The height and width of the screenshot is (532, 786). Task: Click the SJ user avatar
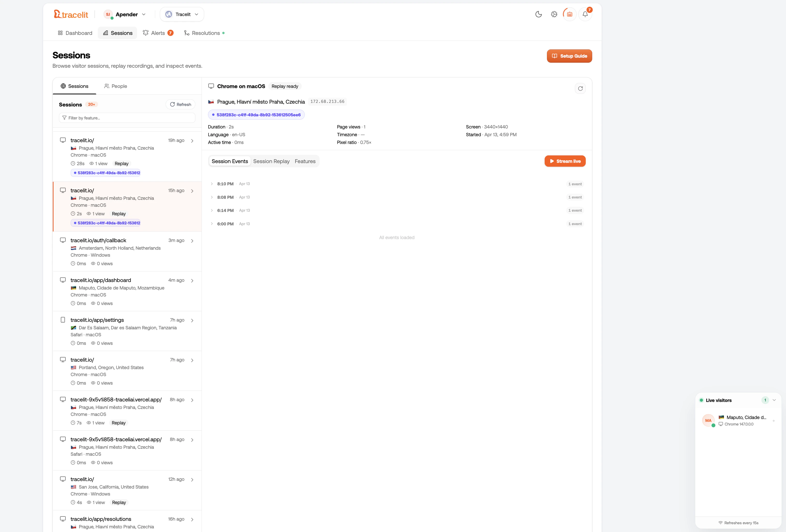click(x=108, y=14)
